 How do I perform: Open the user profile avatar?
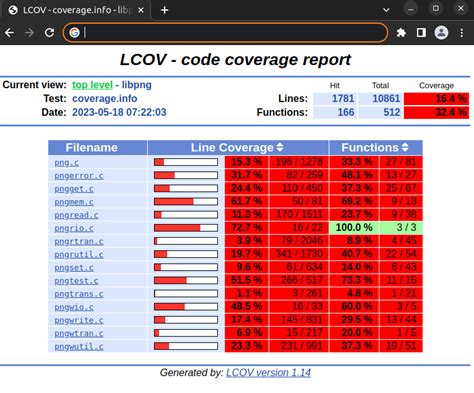[441, 33]
